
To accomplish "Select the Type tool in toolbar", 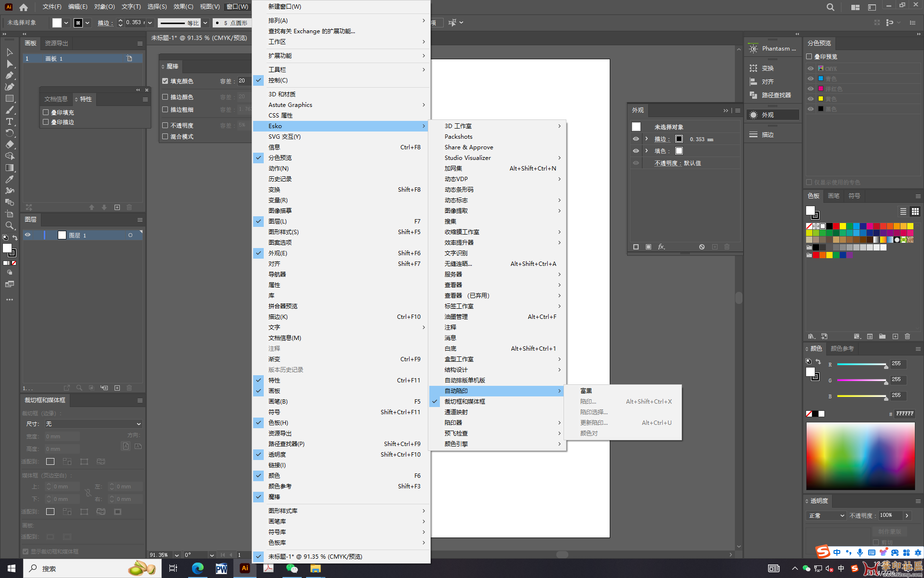I will point(9,121).
